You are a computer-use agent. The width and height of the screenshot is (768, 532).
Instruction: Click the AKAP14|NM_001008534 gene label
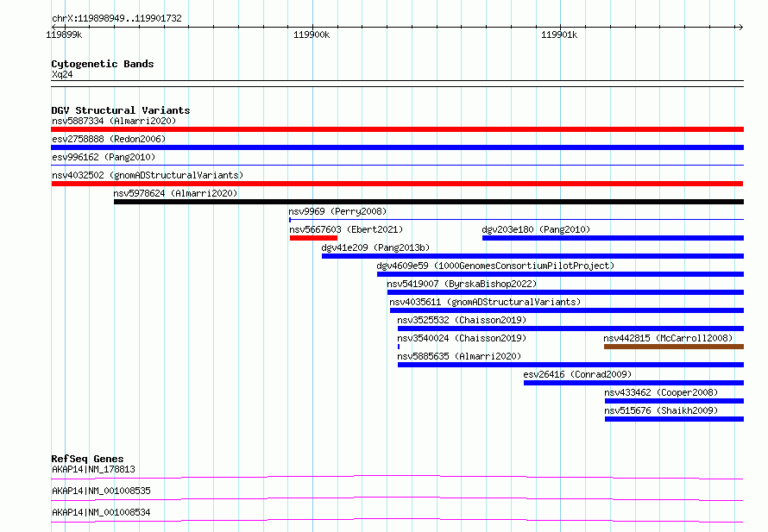pyautogui.click(x=101, y=512)
